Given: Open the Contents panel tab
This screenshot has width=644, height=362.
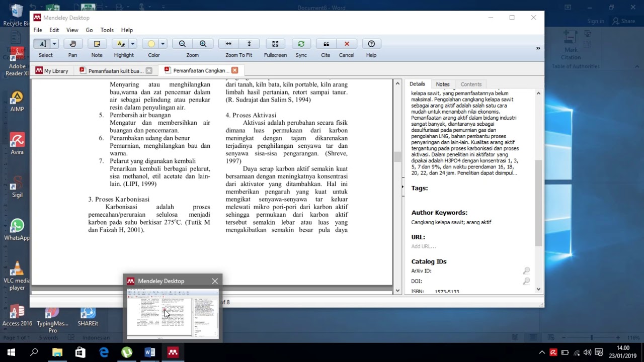Looking at the screenshot, I should 471,84.
